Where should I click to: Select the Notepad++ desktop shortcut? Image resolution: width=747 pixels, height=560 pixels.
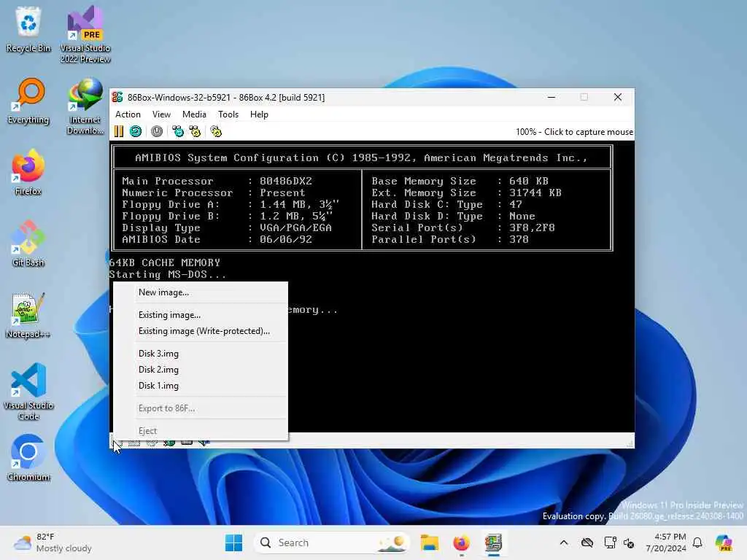tap(28, 315)
